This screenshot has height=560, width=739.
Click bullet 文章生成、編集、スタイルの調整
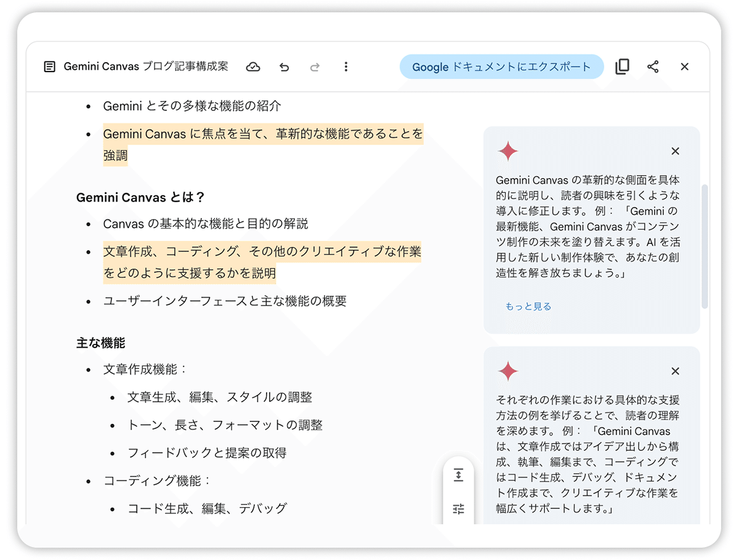coord(220,397)
